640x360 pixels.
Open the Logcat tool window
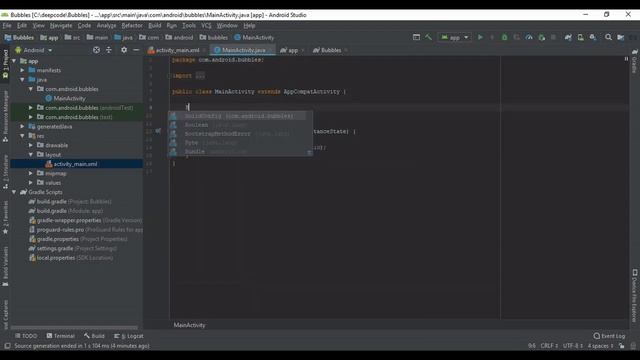pyautogui.click(x=129, y=336)
